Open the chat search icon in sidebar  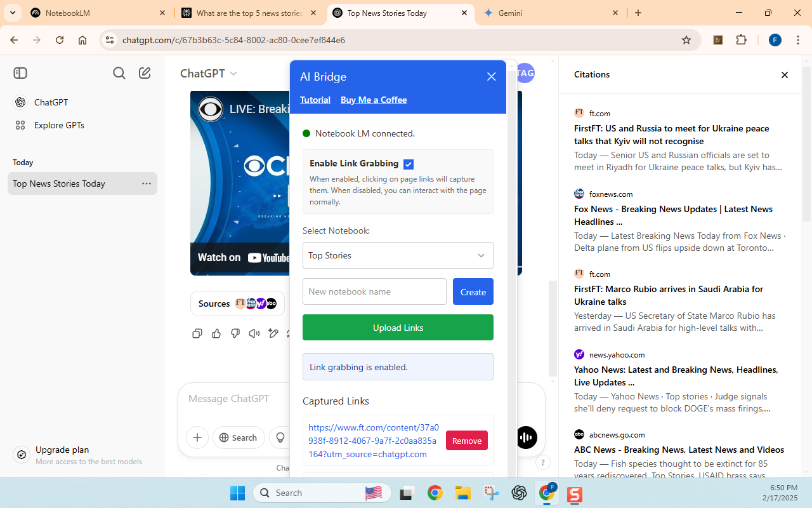click(119, 72)
